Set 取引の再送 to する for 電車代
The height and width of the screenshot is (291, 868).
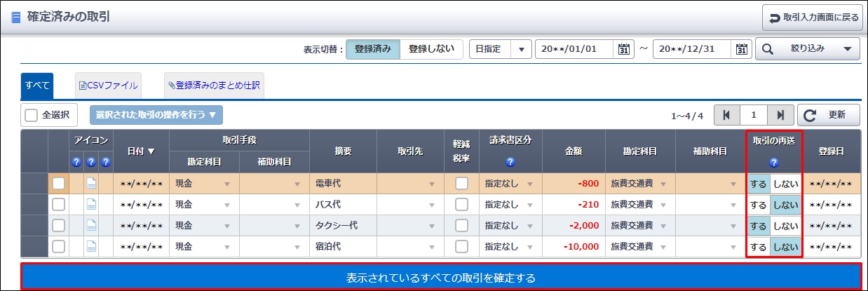pyautogui.click(x=758, y=184)
